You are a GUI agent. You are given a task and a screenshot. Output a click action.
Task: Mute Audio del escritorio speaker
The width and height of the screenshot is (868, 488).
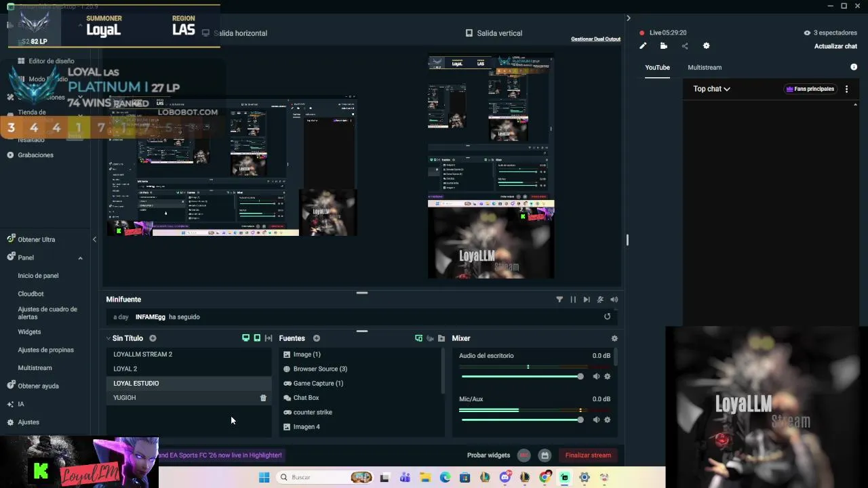(596, 376)
